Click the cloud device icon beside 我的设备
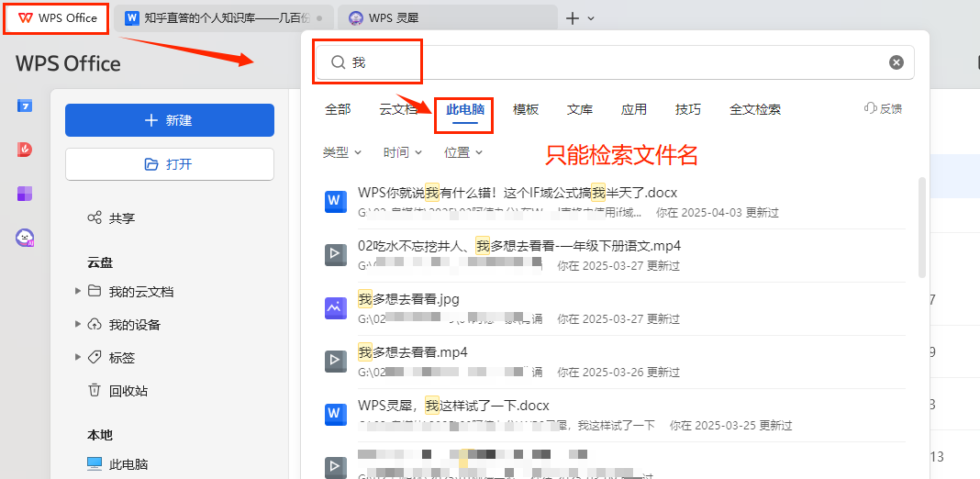This screenshot has width=980, height=479. click(x=95, y=324)
